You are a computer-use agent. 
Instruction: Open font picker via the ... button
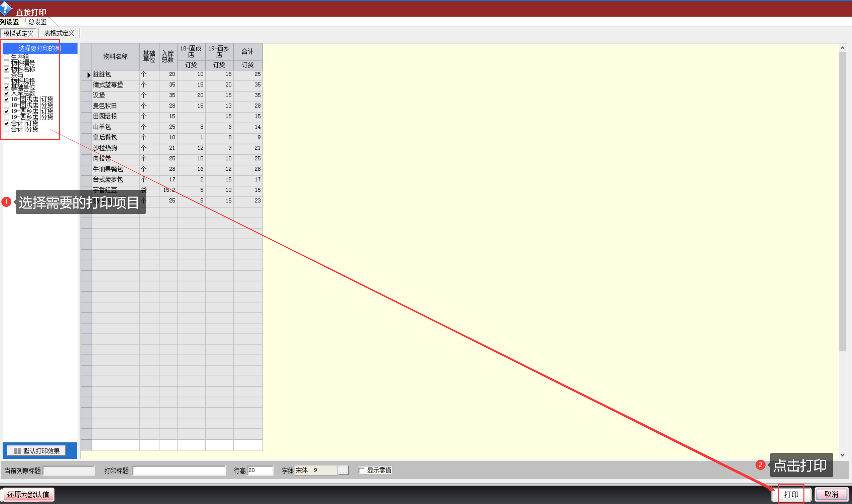(x=343, y=471)
